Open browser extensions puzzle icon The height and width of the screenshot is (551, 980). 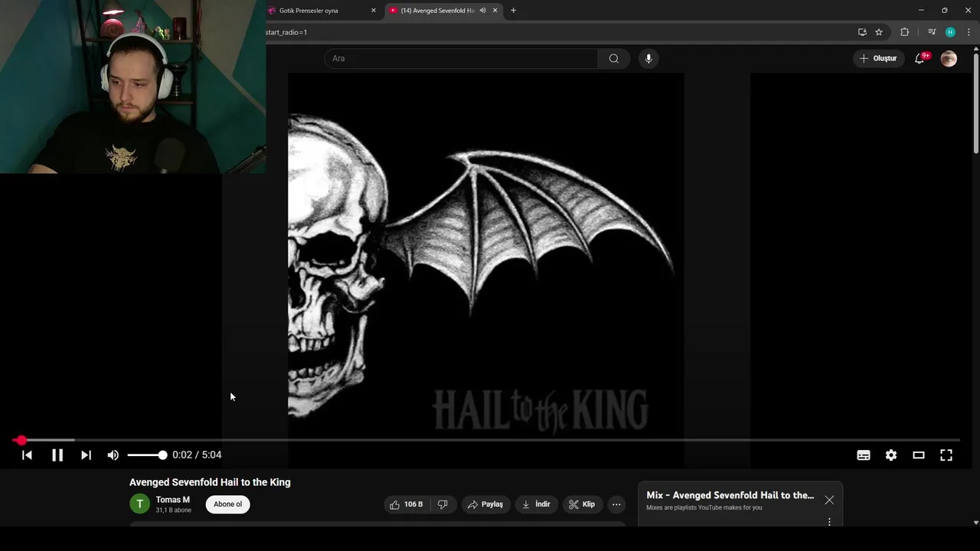click(905, 32)
